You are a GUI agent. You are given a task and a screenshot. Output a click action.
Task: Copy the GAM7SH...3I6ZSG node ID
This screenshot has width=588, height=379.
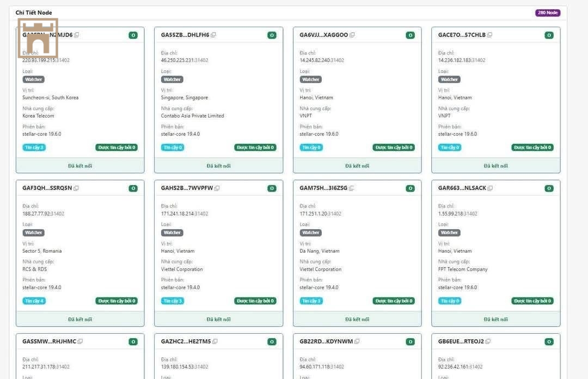(352, 188)
